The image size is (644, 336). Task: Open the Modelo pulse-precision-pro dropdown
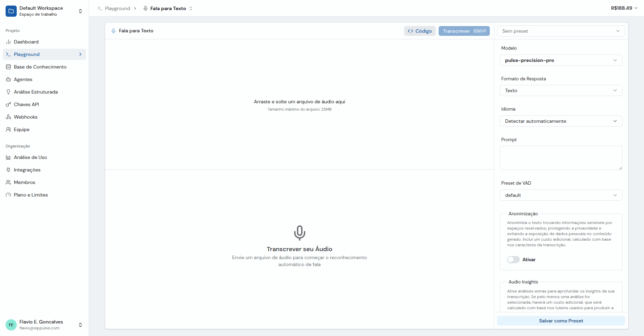[x=561, y=60]
